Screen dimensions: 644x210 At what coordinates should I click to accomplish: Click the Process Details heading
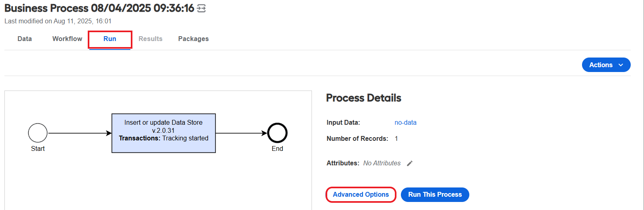(363, 98)
